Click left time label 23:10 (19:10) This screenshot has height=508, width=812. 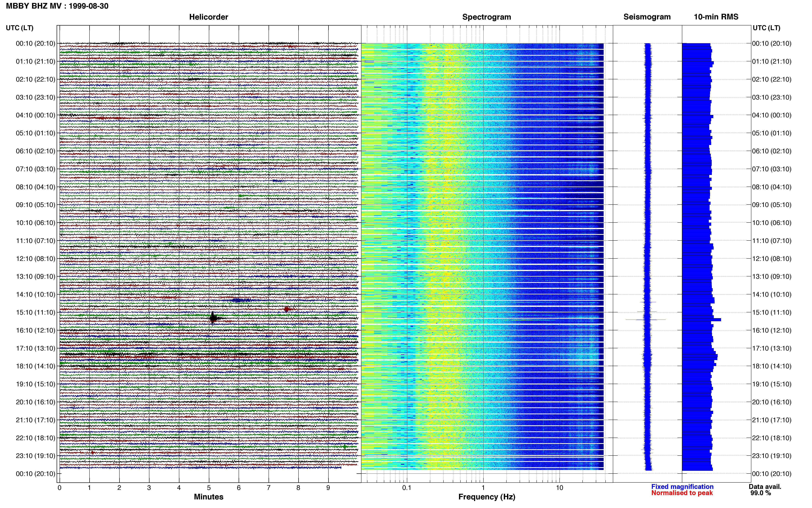pyautogui.click(x=36, y=456)
